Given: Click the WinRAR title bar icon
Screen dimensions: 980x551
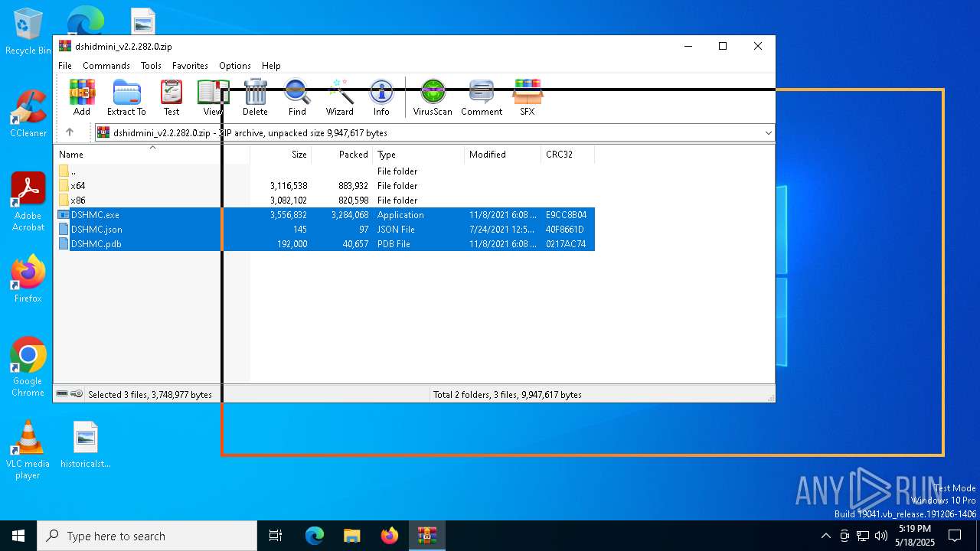Looking at the screenshot, I should click(x=65, y=46).
